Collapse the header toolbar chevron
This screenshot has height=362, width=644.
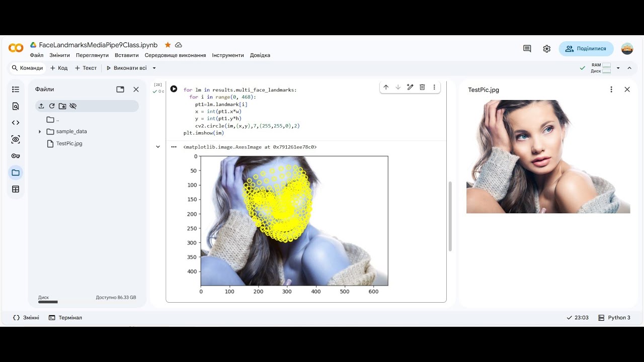629,68
